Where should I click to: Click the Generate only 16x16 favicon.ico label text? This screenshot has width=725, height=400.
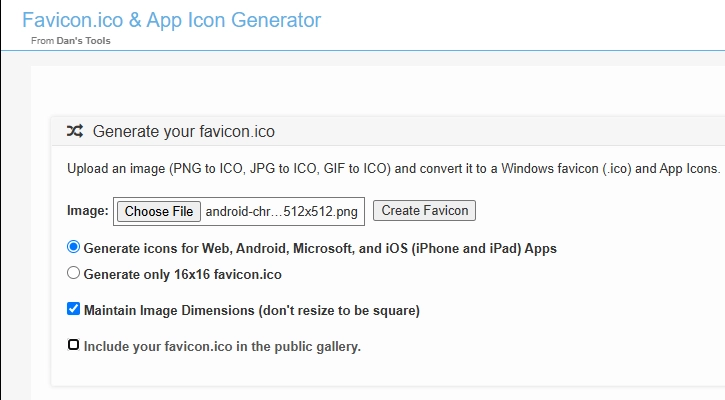182,274
